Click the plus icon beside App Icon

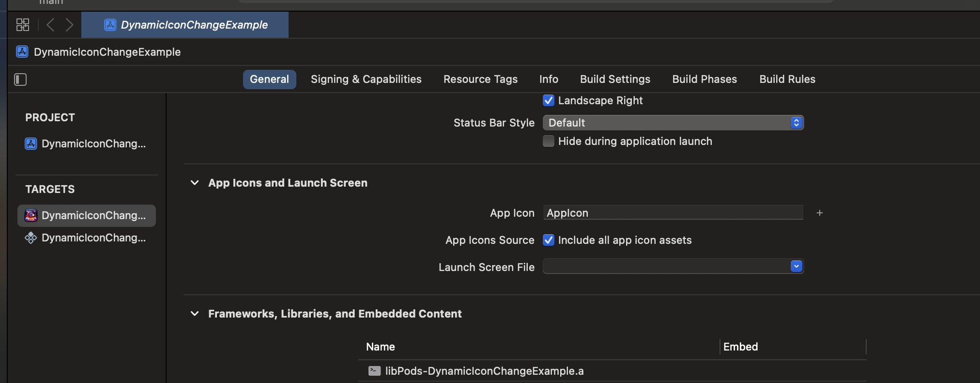[819, 213]
